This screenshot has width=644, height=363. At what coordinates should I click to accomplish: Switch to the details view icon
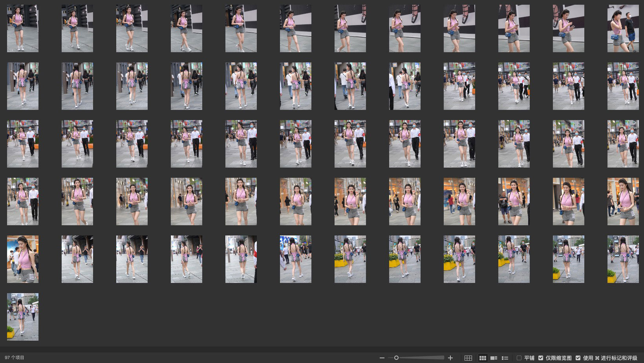pyautogui.click(x=494, y=358)
